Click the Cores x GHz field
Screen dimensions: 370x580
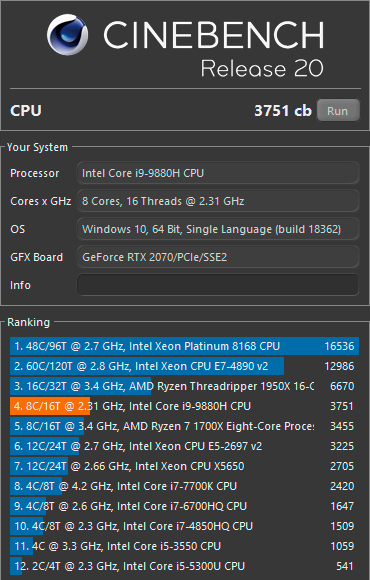(218, 201)
